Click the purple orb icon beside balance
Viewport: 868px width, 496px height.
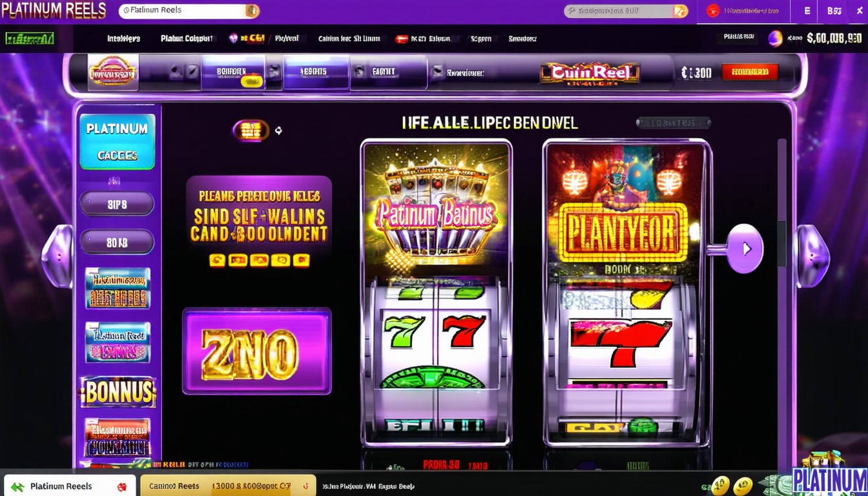click(x=775, y=39)
